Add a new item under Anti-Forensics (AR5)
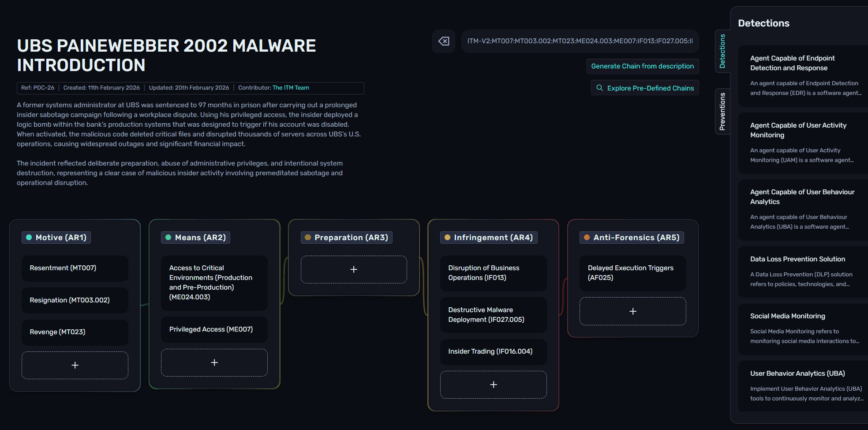 point(632,311)
